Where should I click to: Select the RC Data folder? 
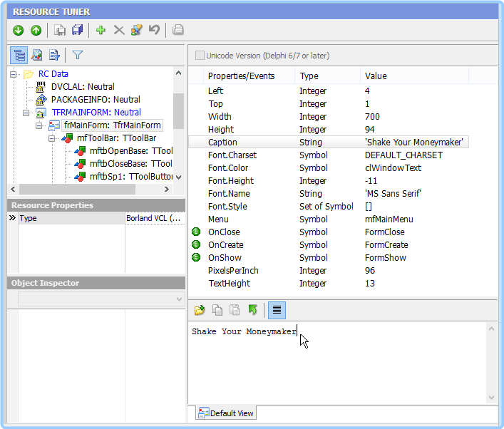tap(53, 74)
